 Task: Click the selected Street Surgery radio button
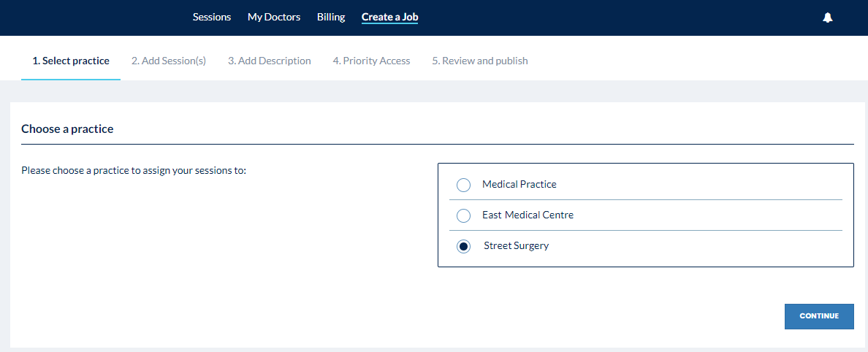click(x=463, y=246)
